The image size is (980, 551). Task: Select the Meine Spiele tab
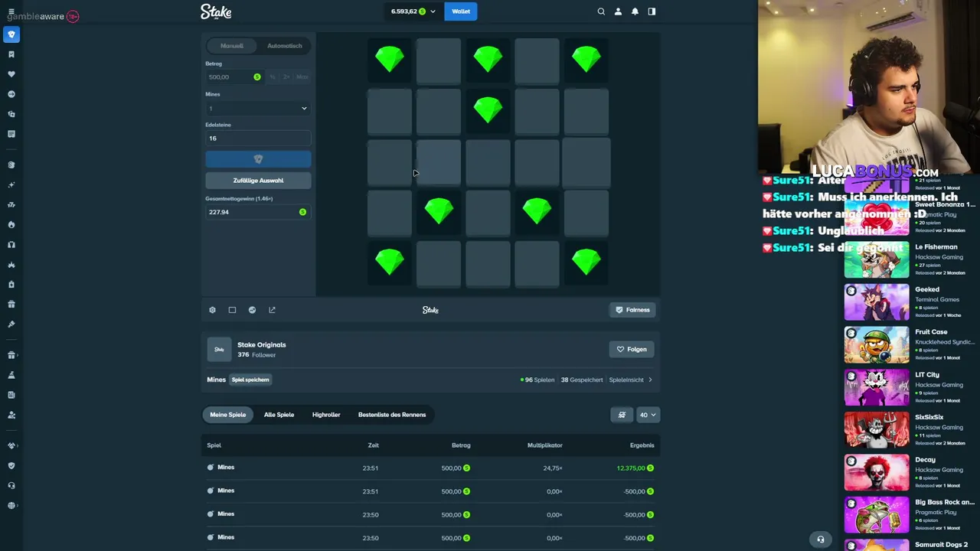pos(228,415)
